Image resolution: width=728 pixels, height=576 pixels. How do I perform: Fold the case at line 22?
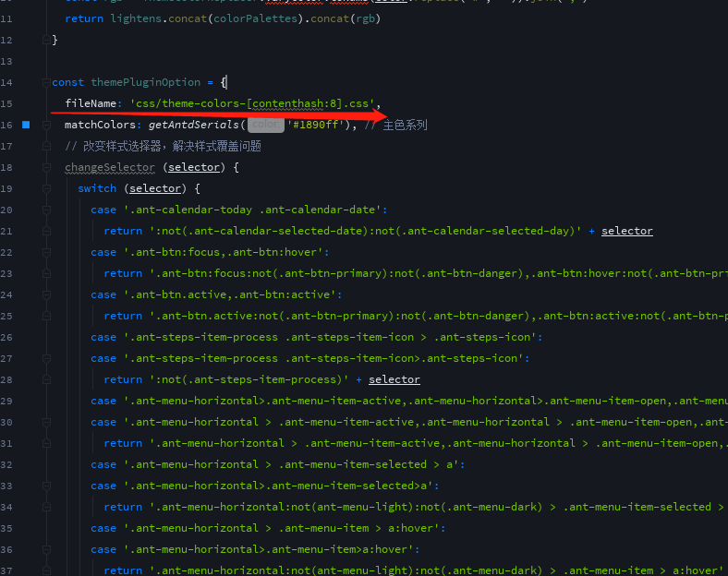[46, 252]
